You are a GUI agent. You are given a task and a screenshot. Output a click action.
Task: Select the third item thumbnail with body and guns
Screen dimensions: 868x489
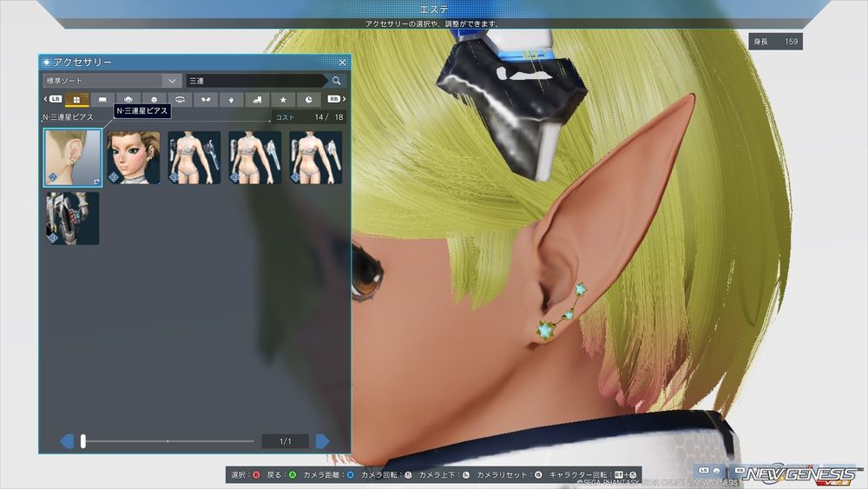tap(194, 158)
